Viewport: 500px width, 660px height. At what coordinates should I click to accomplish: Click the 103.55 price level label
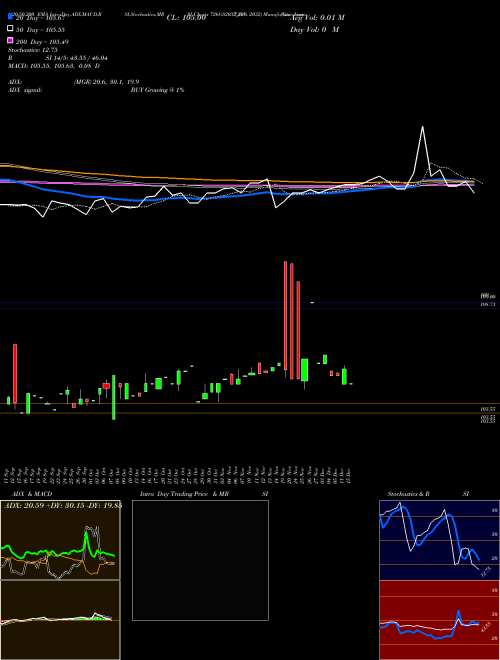click(488, 409)
